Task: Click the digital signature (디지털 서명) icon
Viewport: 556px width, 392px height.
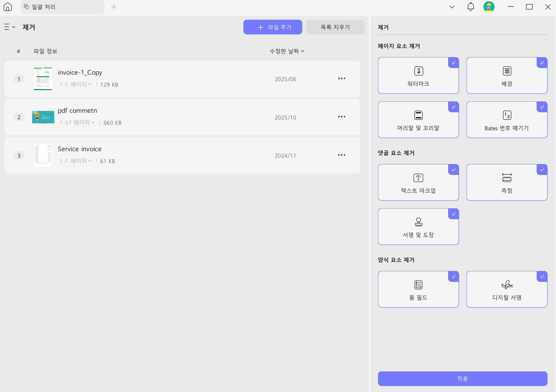Action: [507, 285]
